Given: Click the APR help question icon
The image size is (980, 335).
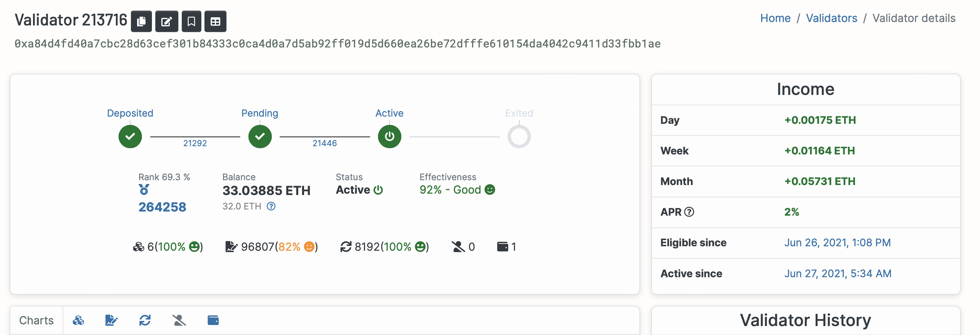Looking at the screenshot, I should point(689,212).
